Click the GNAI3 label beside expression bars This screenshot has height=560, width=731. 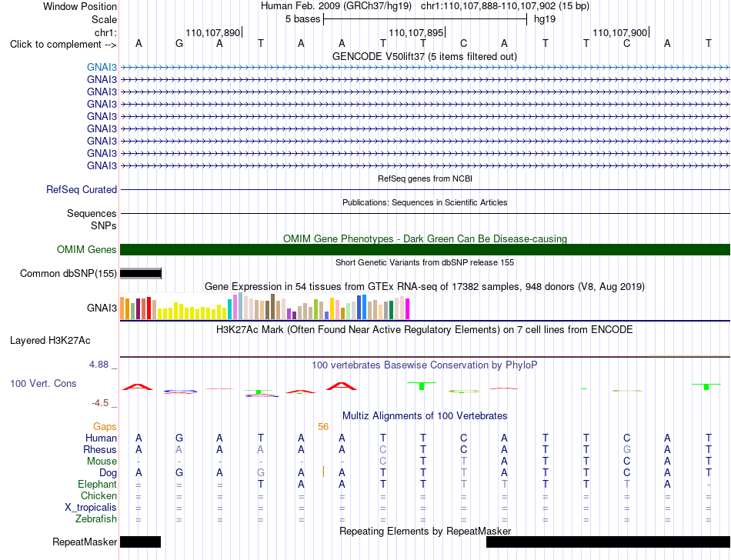(x=102, y=308)
